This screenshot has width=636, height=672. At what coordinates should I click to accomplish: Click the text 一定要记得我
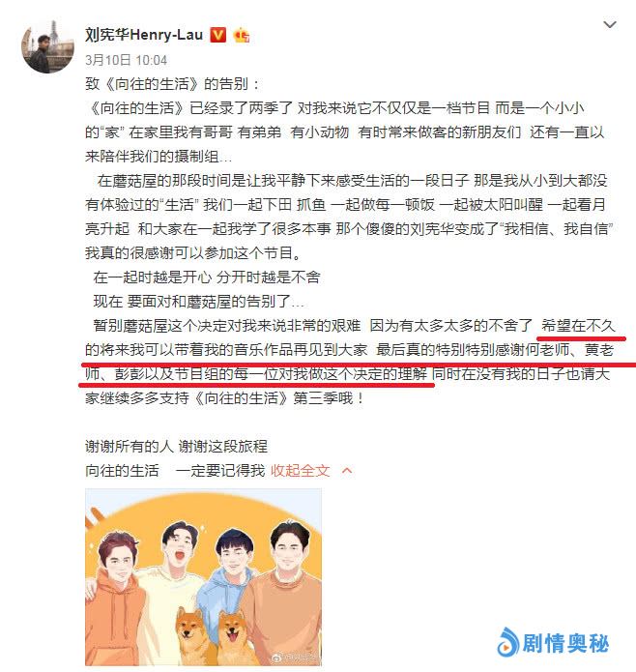(x=220, y=471)
